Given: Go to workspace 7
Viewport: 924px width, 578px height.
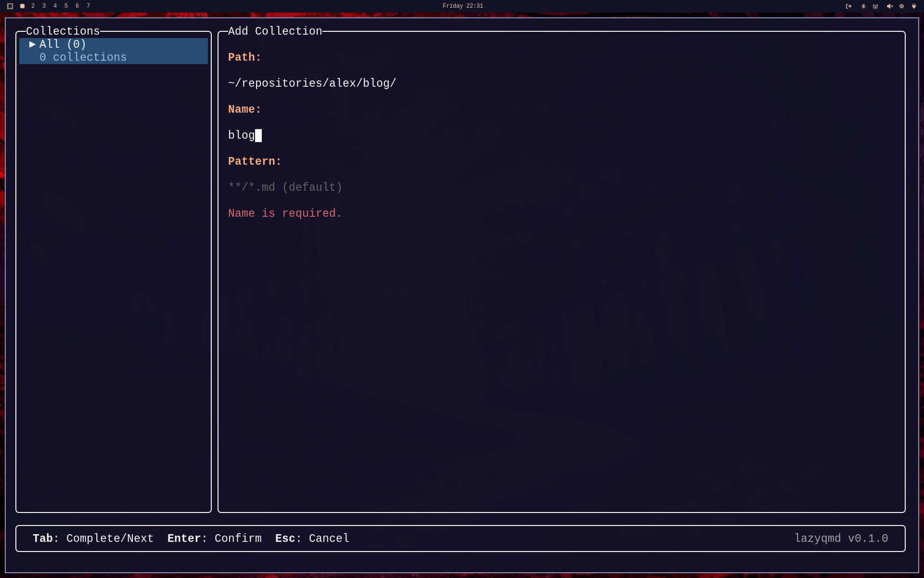Looking at the screenshot, I should coord(88,6).
